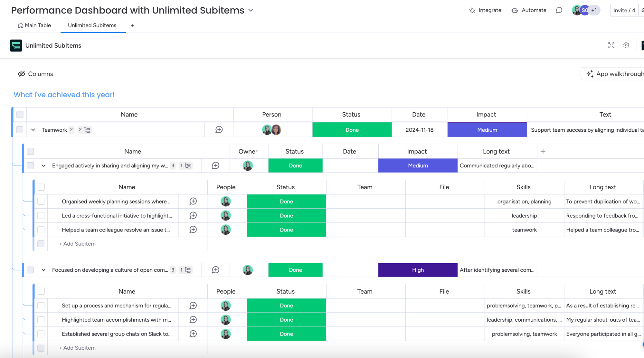Collapse Focused on developing a culture row
644x358 pixels.
click(43, 270)
